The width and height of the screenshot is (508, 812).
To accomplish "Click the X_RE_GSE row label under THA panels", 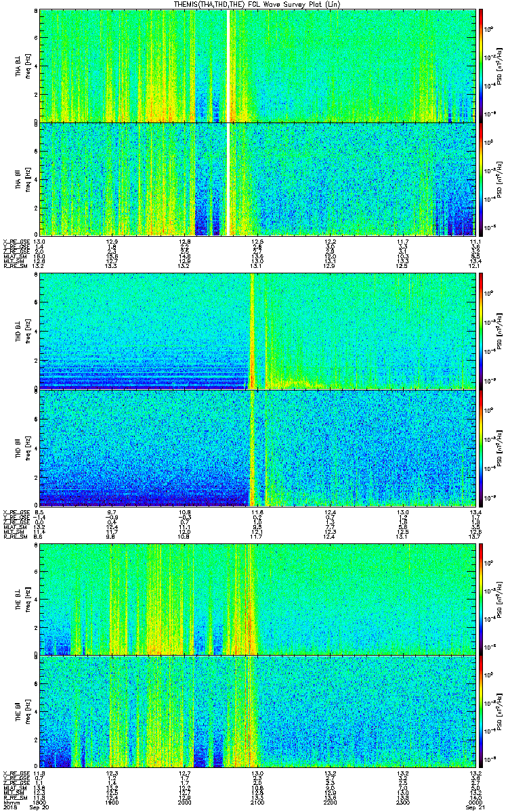I will (x=14, y=242).
